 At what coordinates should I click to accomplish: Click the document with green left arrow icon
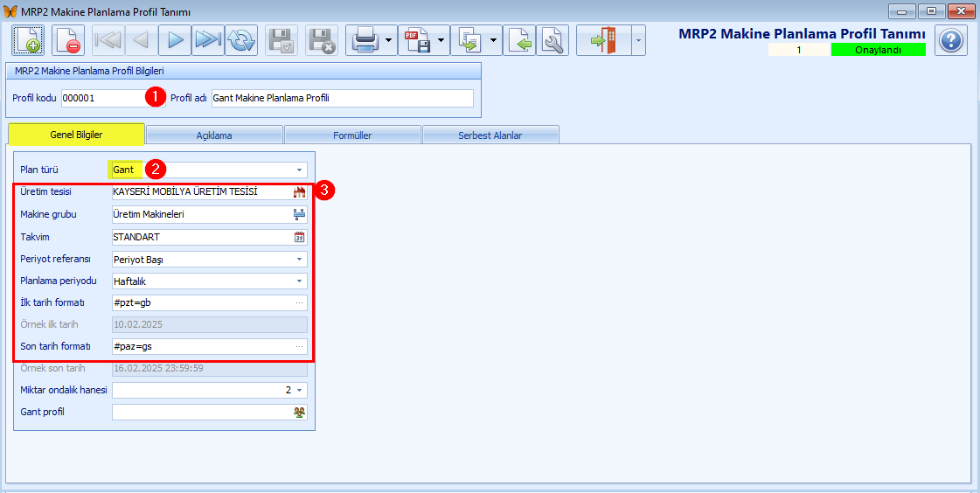coord(519,40)
